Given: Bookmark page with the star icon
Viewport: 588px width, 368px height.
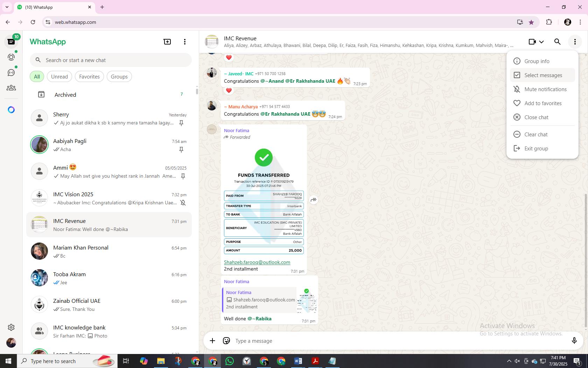Looking at the screenshot, I should [x=531, y=22].
